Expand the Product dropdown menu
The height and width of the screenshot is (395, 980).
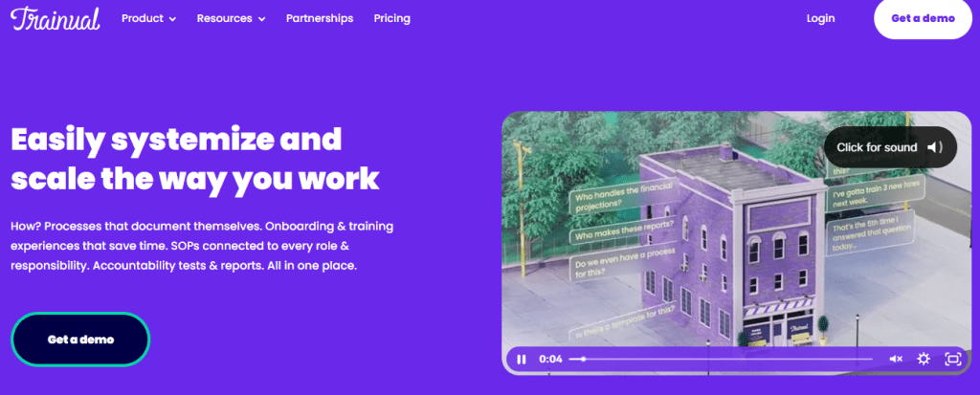click(148, 19)
